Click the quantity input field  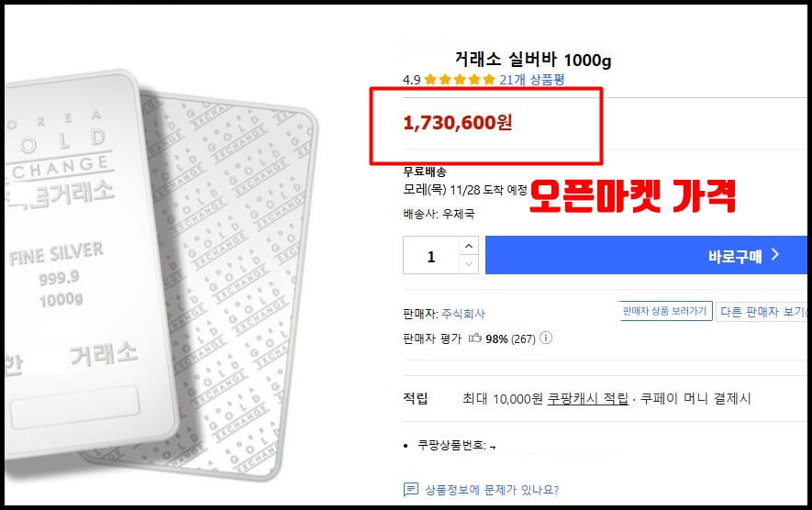click(x=431, y=255)
